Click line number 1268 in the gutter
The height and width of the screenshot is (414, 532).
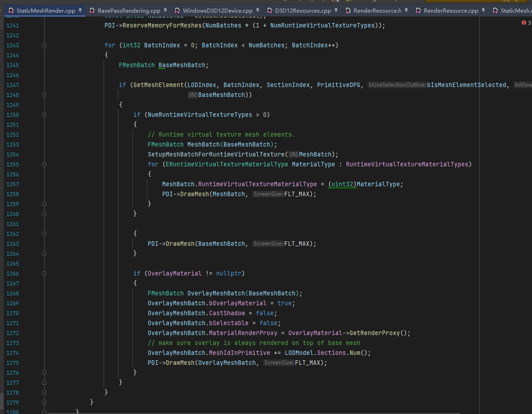point(13,293)
